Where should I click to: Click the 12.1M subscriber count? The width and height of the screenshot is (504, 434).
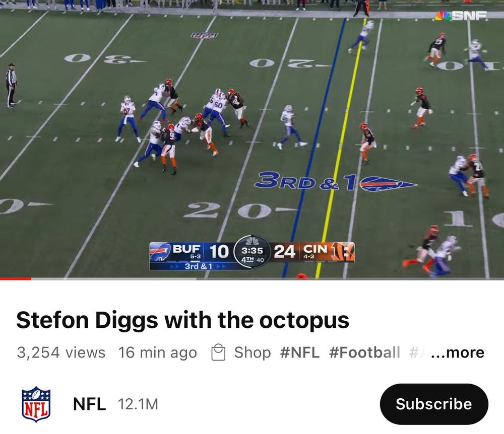[138, 404]
